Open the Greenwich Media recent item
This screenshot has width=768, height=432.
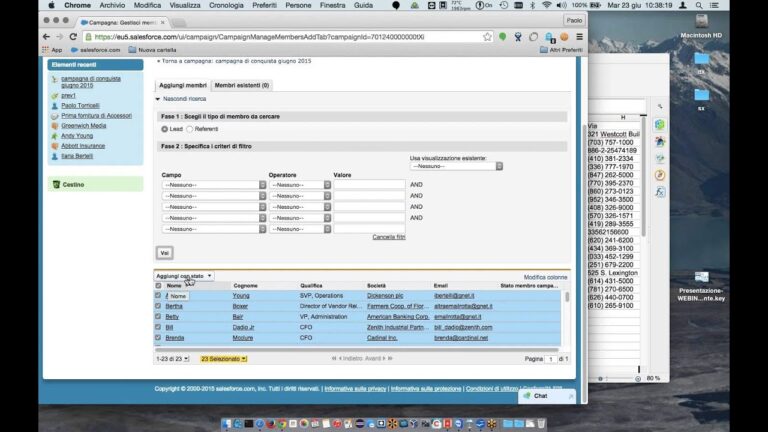point(84,126)
